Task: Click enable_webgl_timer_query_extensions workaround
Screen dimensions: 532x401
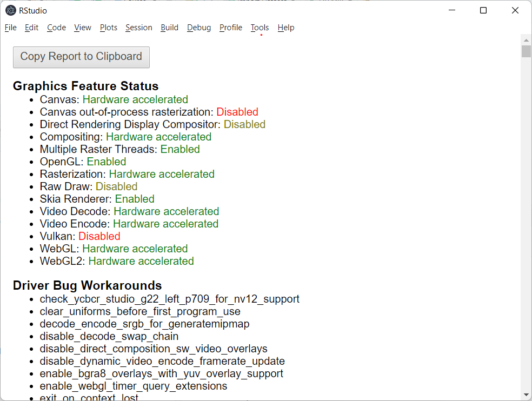Action: point(134,386)
